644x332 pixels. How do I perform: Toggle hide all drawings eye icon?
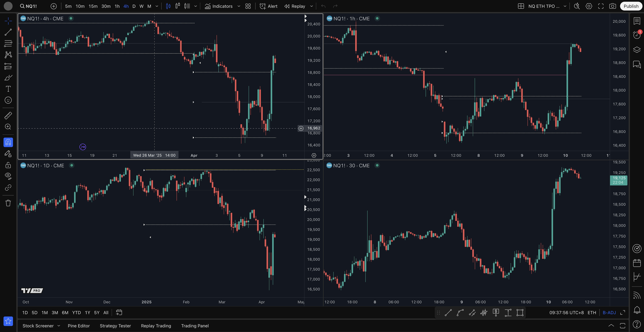(x=8, y=176)
